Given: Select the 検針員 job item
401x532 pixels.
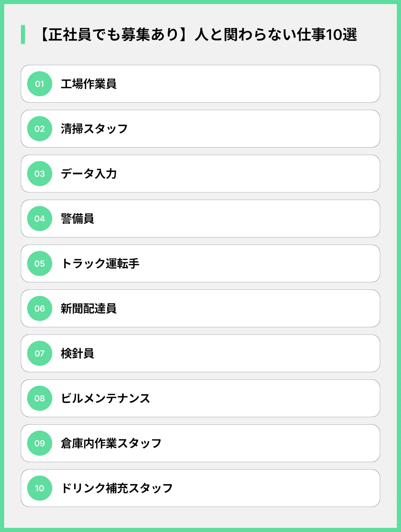Looking at the screenshot, I should click(77, 353).
